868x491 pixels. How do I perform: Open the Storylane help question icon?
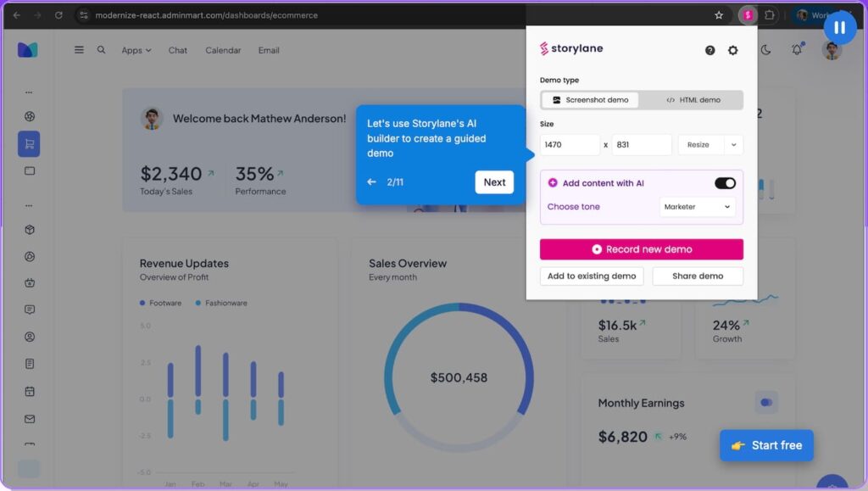click(709, 50)
